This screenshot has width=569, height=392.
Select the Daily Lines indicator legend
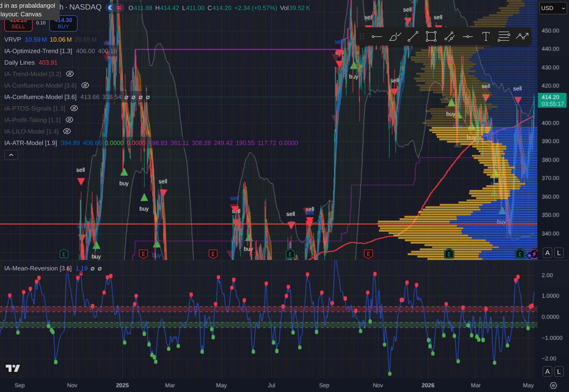click(x=19, y=63)
